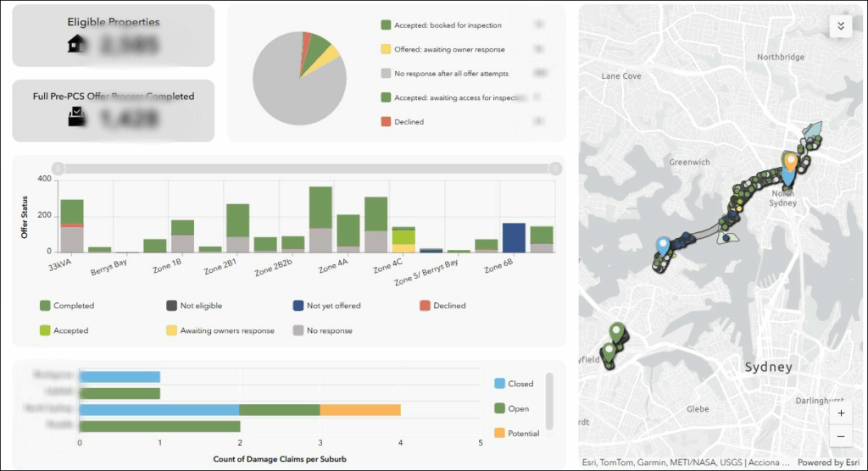This screenshot has height=471, width=868.
Task: Select 'Offered: awaiting owner response' pie legend entry
Action: [x=442, y=49]
